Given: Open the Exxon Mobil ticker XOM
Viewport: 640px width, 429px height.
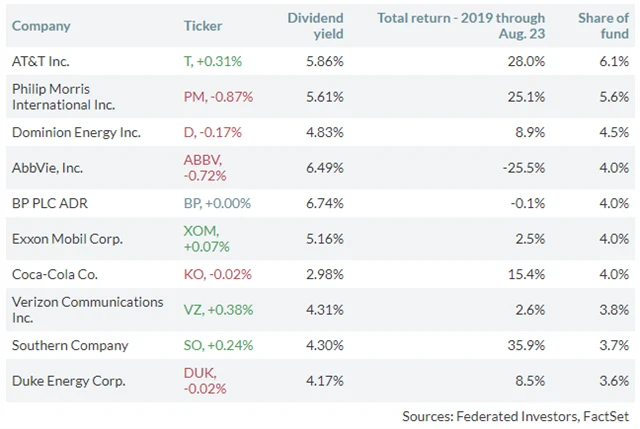Looking at the screenshot, I should click(200, 231).
